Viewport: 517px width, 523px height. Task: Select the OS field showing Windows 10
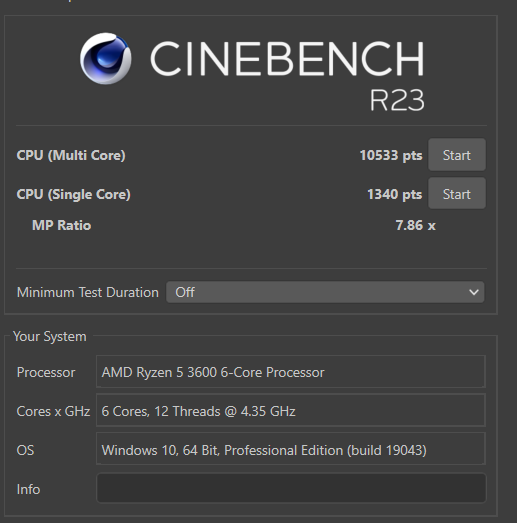coord(291,449)
